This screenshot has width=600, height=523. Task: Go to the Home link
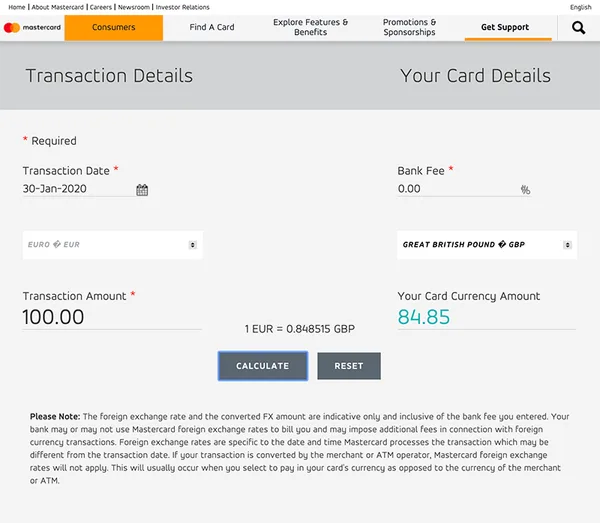point(16,7)
